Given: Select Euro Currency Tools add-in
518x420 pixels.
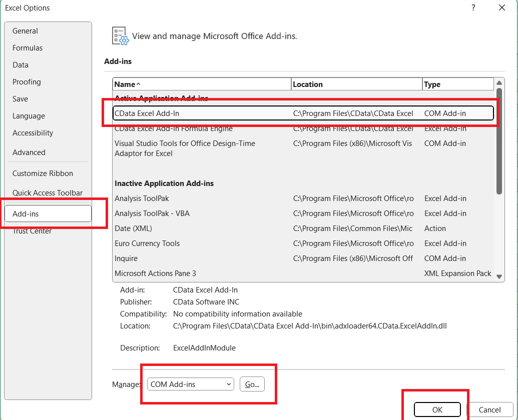Looking at the screenshot, I should click(303, 243).
